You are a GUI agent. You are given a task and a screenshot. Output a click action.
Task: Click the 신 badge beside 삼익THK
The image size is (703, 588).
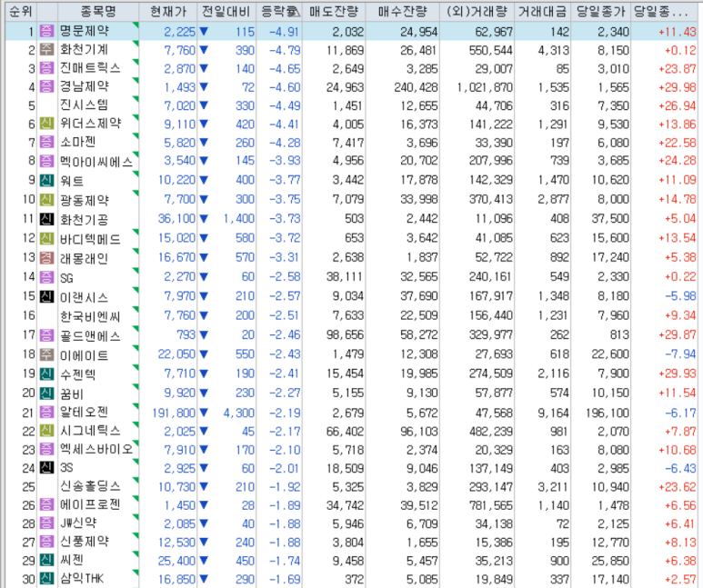click(46, 579)
